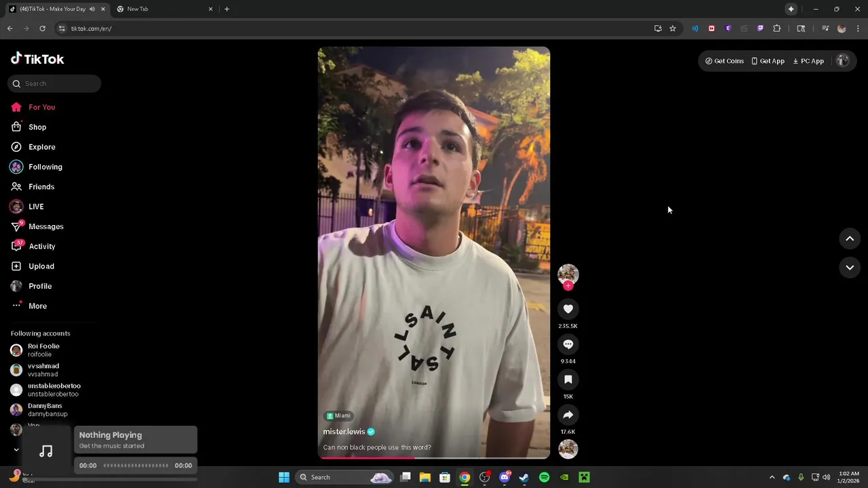The image size is (868, 488).
Task: Open the For You feed
Action: pyautogui.click(x=33, y=107)
